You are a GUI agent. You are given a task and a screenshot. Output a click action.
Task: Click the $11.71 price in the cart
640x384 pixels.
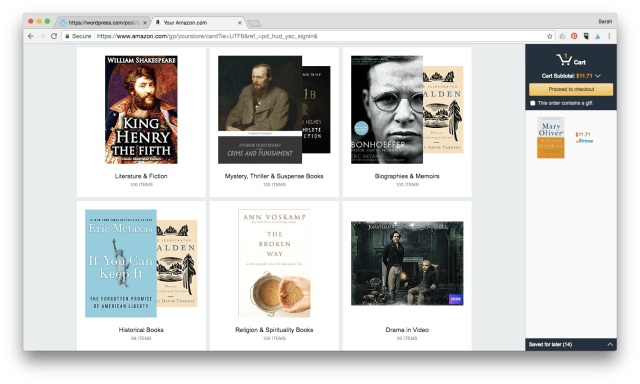pyautogui.click(x=583, y=134)
